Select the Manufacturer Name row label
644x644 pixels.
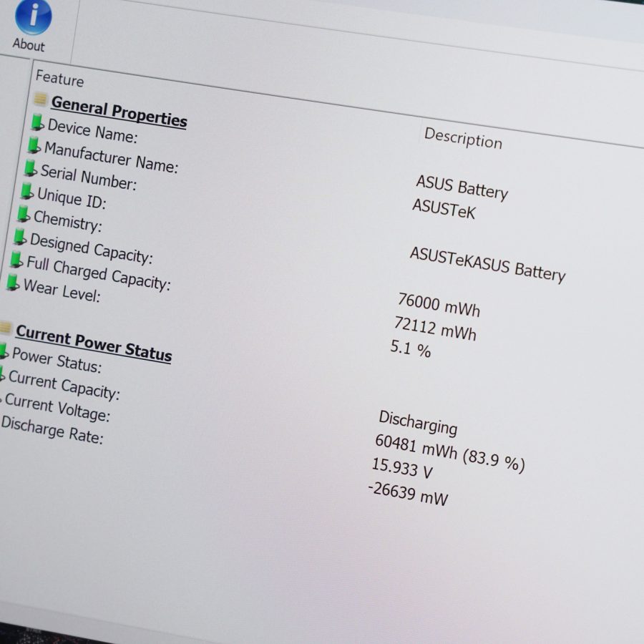(112, 157)
